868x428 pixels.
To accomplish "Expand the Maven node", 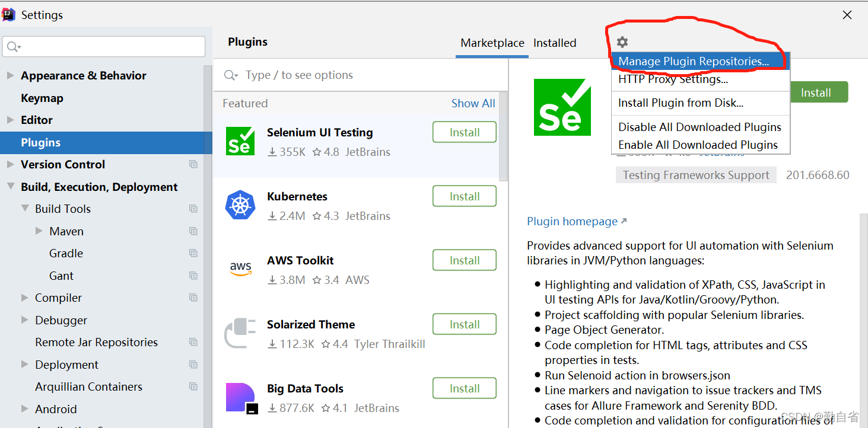I will (x=39, y=231).
